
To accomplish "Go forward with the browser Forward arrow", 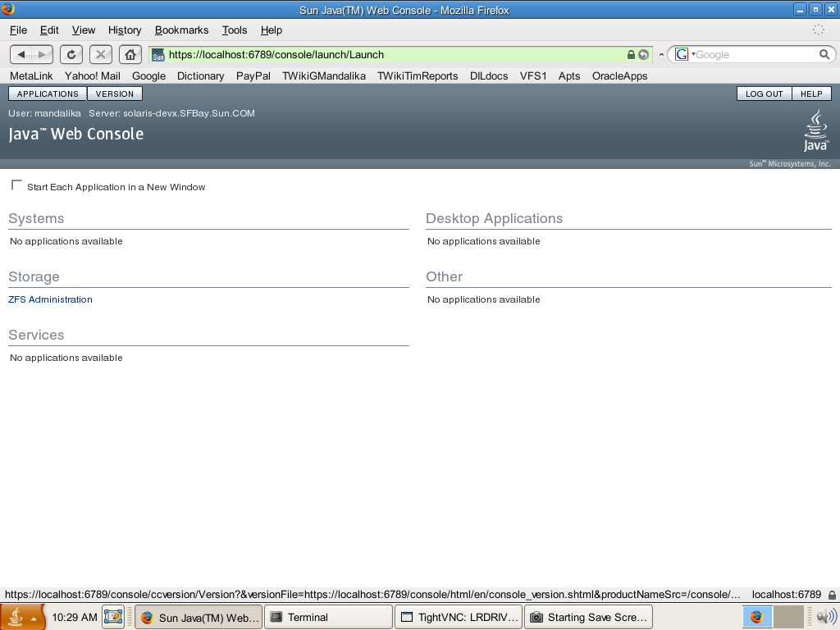I will click(43, 54).
